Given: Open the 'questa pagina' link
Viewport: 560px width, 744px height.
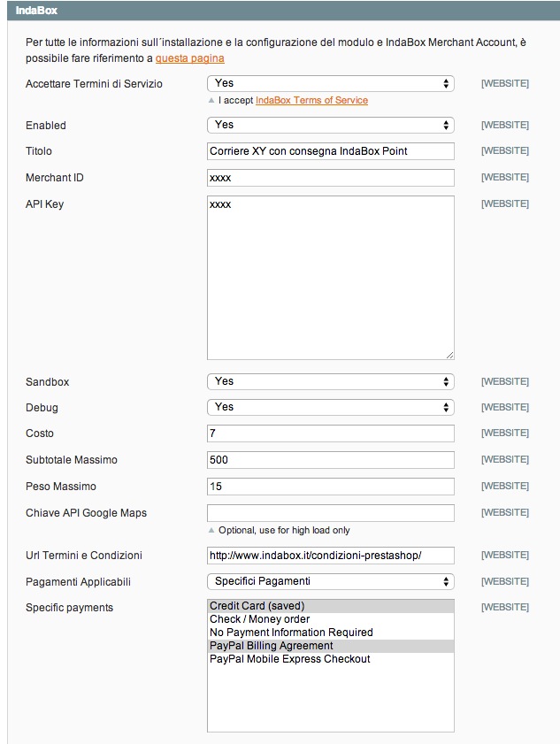Looking at the screenshot, I should tap(189, 58).
